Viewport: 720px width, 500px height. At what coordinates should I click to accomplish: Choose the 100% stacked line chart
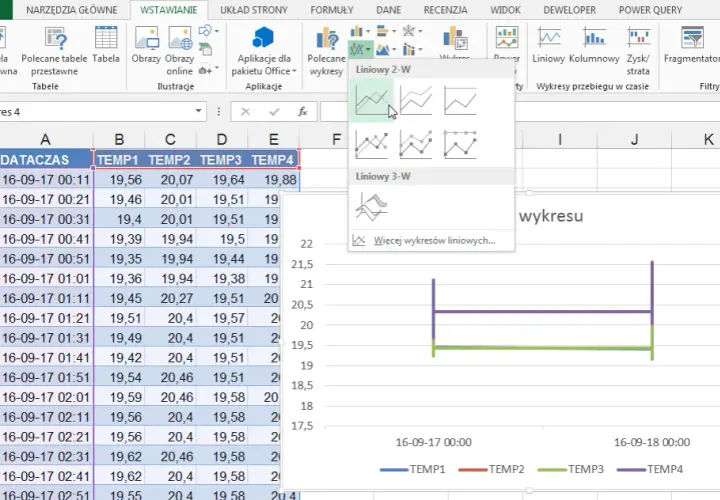point(460,101)
